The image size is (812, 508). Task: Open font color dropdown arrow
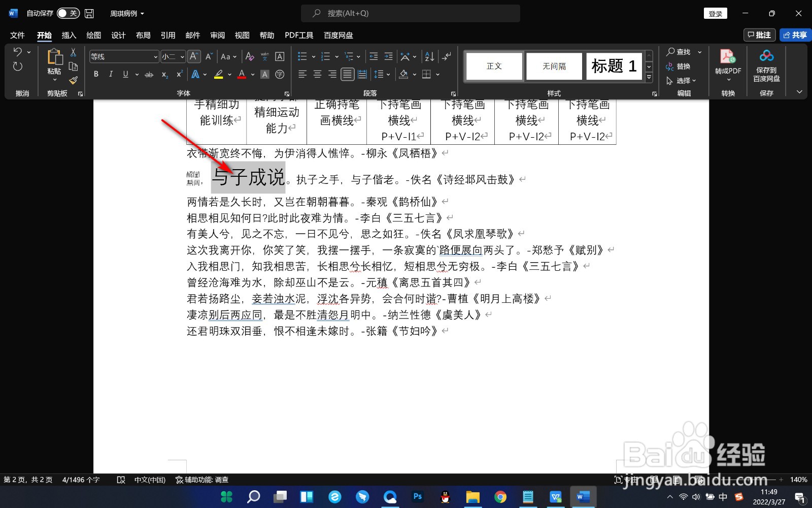point(253,74)
